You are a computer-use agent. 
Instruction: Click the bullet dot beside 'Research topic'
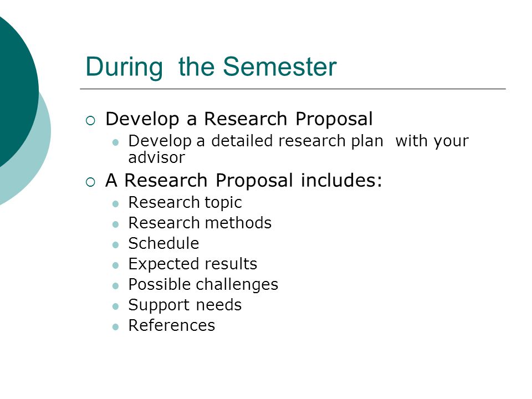[115, 204]
